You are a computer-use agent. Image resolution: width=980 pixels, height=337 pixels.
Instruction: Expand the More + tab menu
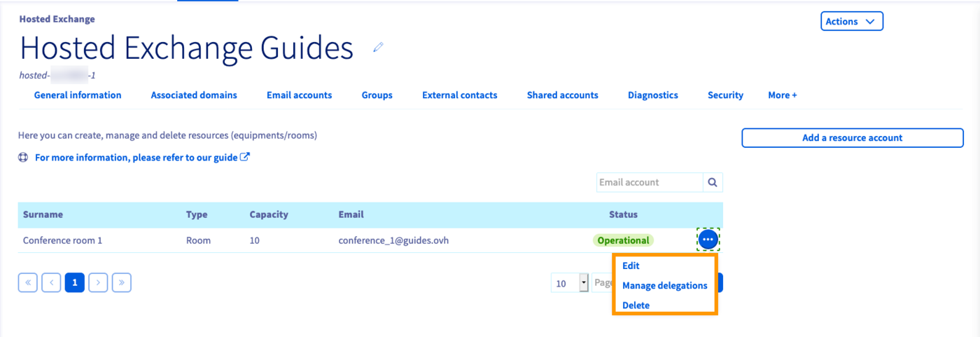[782, 95]
